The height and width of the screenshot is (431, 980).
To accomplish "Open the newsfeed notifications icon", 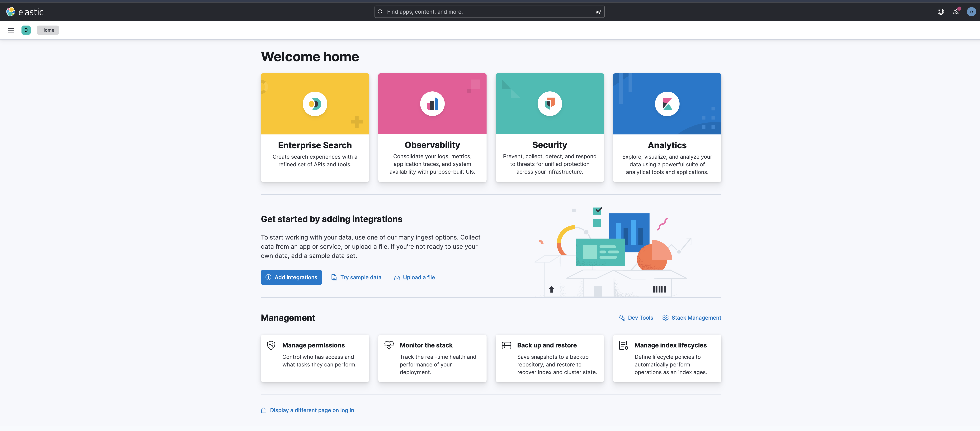I will point(956,12).
